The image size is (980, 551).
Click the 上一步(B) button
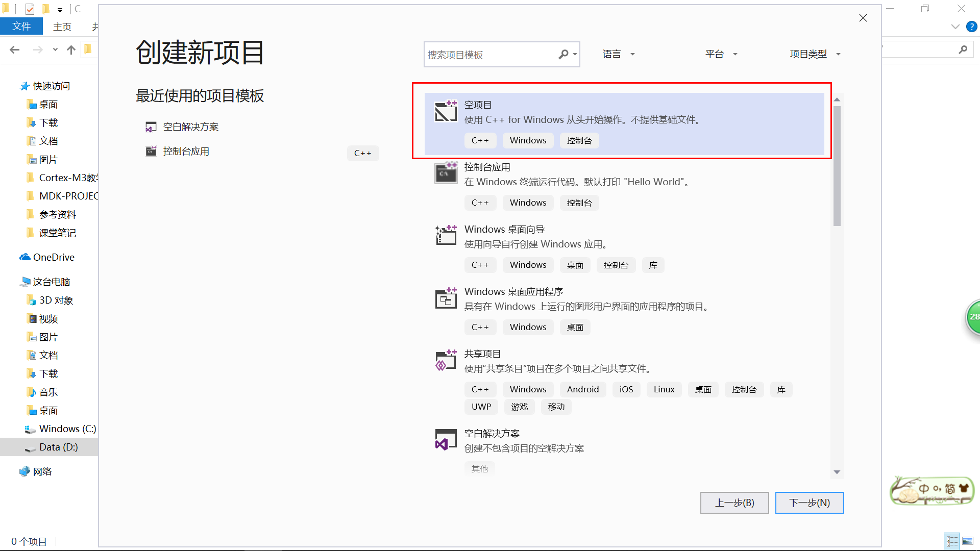[734, 503]
